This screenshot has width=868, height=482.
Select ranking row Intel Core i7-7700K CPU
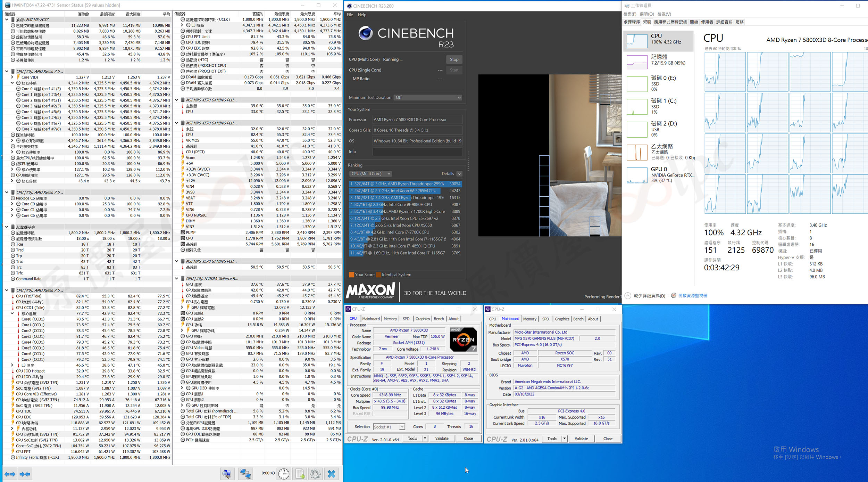tap(406, 232)
